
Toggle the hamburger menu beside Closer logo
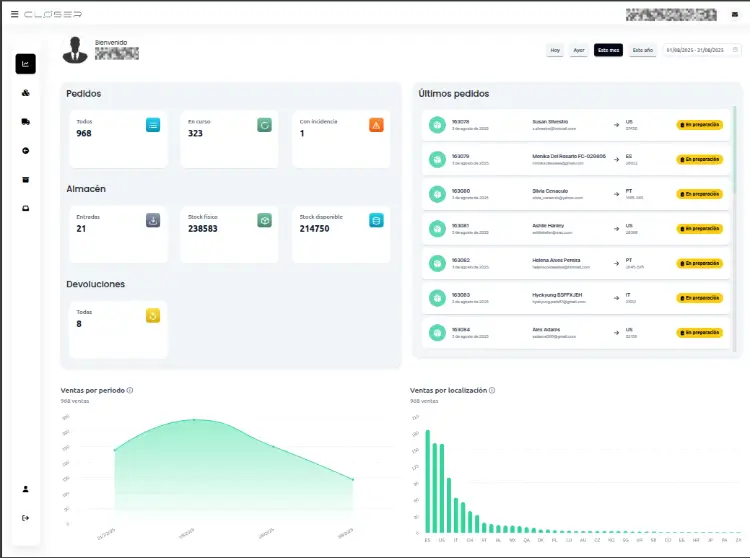(14, 14)
